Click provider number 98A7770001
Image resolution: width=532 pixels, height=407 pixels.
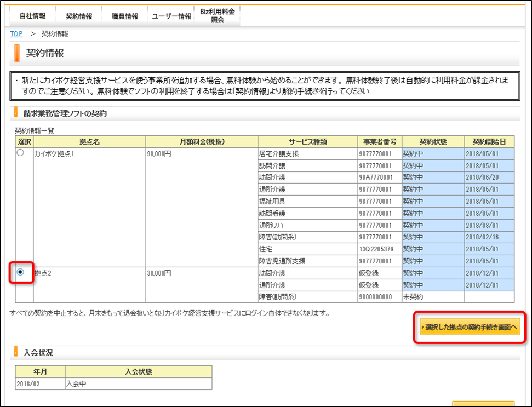click(376, 177)
